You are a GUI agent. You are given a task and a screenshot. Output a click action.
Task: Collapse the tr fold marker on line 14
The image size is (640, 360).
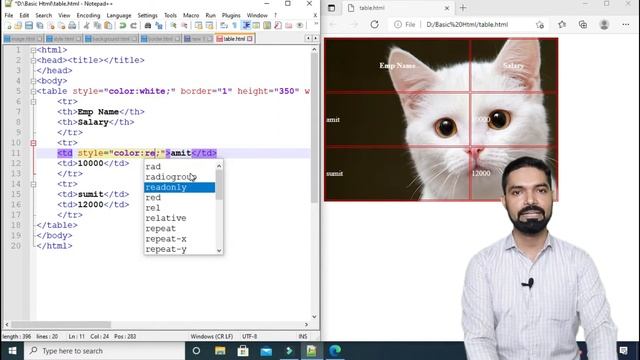[x=33, y=184]
